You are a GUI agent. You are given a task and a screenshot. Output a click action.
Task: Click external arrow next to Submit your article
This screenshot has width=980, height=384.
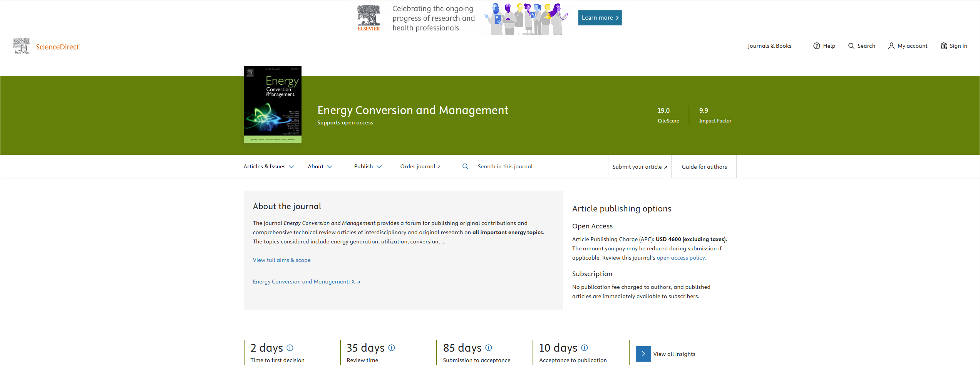click(x=665, y=167)
